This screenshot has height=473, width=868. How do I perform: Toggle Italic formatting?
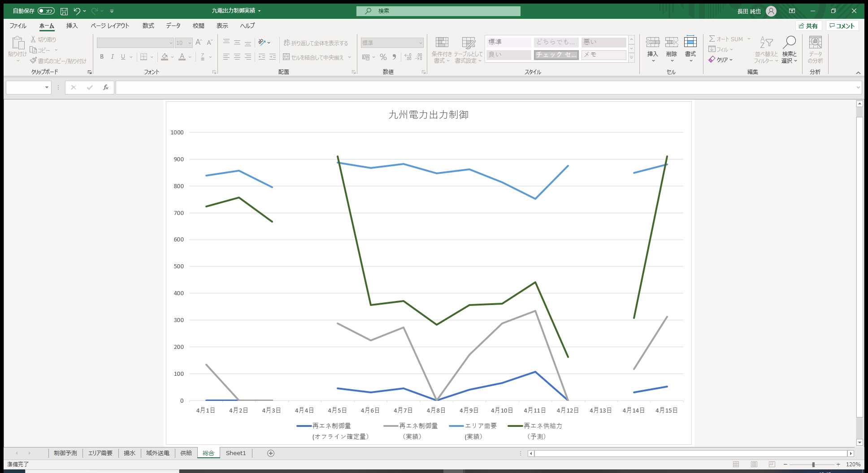pyautogui.click(x=112, y=56)
